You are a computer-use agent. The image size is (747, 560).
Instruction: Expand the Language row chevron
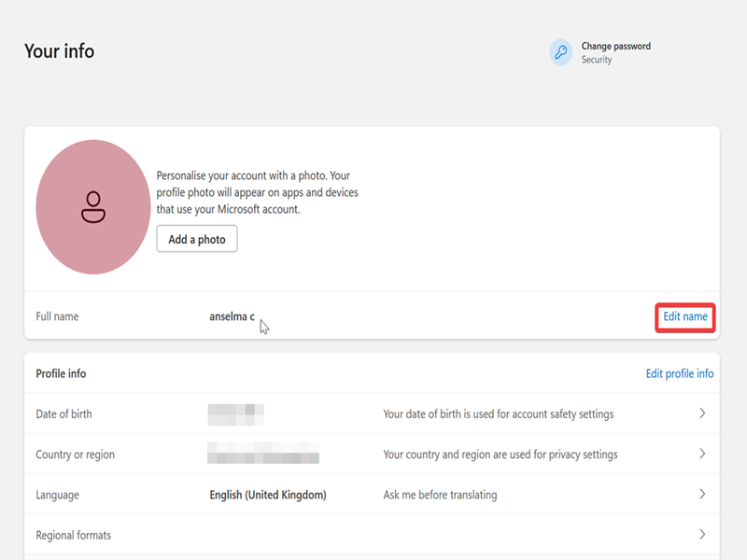702,495
